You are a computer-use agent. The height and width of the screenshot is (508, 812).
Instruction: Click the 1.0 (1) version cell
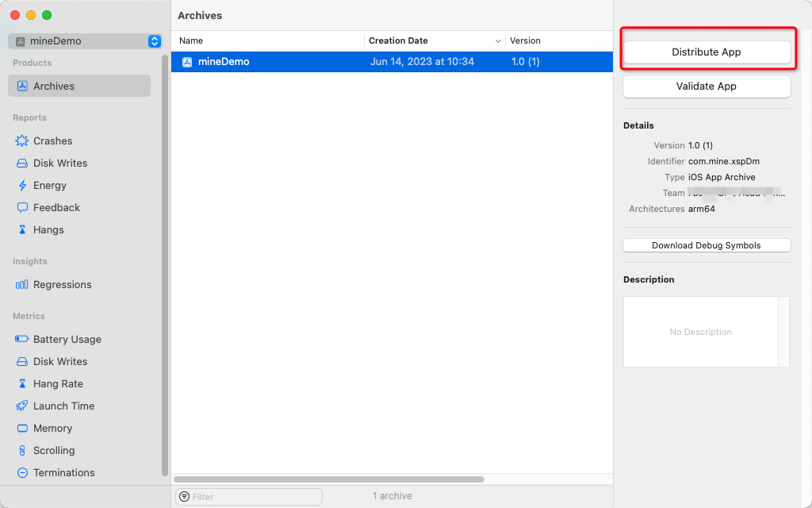point(525,62)
